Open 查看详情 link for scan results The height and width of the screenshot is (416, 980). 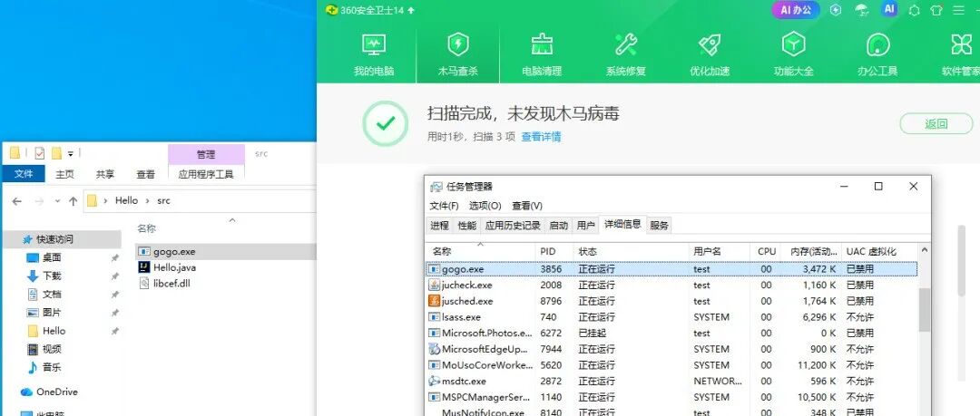(541, 137)
